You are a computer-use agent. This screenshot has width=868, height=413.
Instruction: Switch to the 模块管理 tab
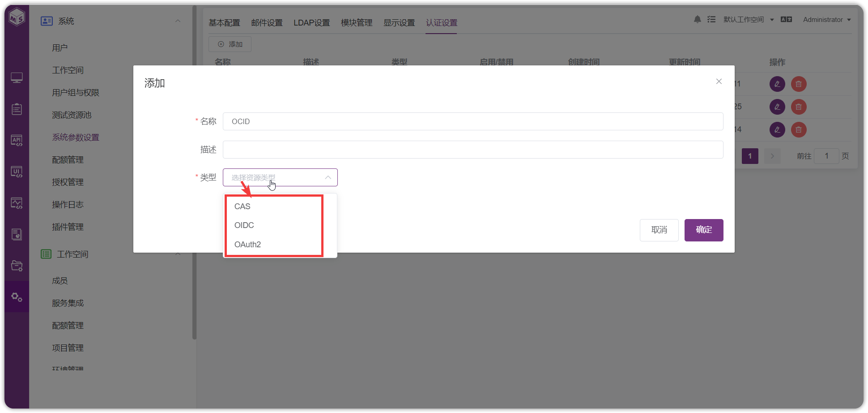357,23
